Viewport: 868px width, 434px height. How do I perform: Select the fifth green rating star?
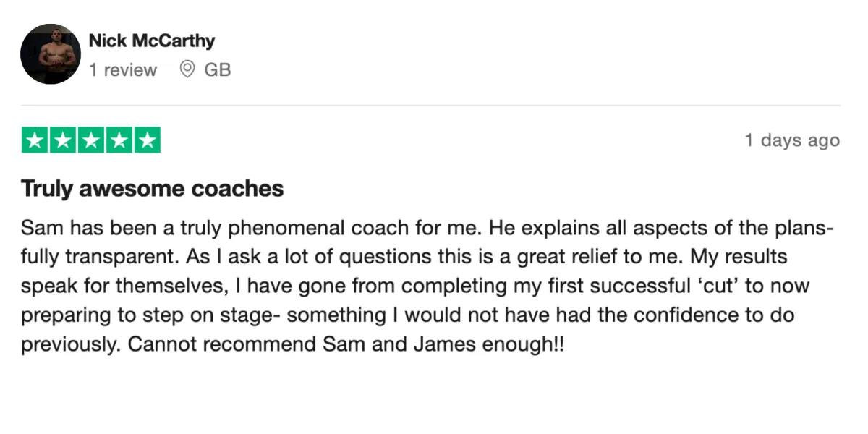click(147, 140)
